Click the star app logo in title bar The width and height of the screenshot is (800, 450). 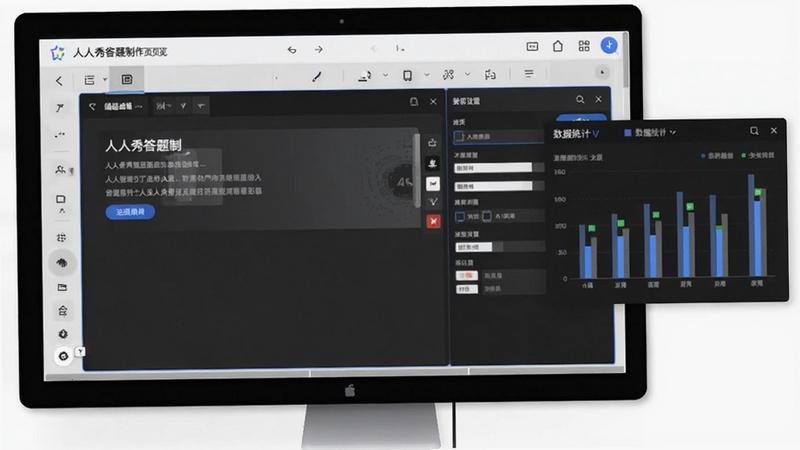[57, 52]
